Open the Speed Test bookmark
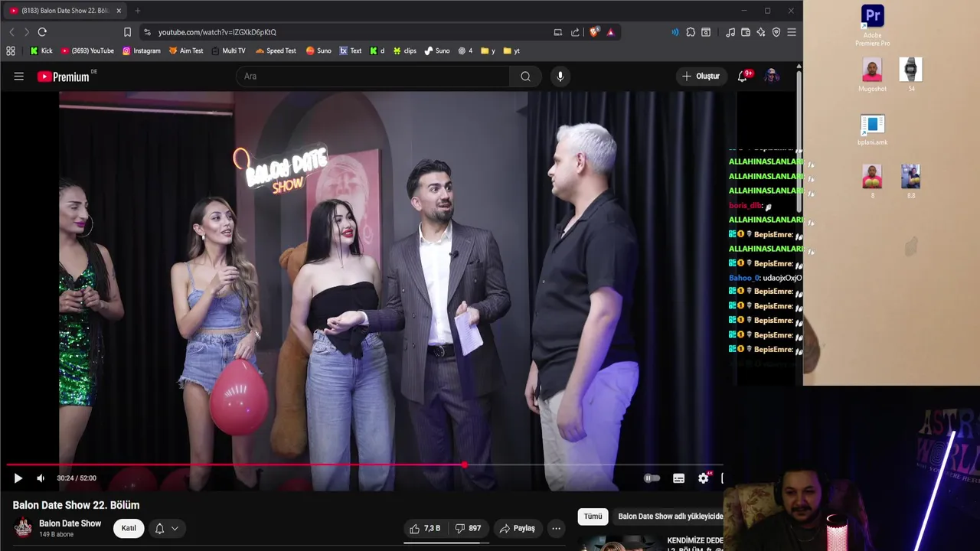The width and height of the screenshot is (980, 551). point(276,51)
